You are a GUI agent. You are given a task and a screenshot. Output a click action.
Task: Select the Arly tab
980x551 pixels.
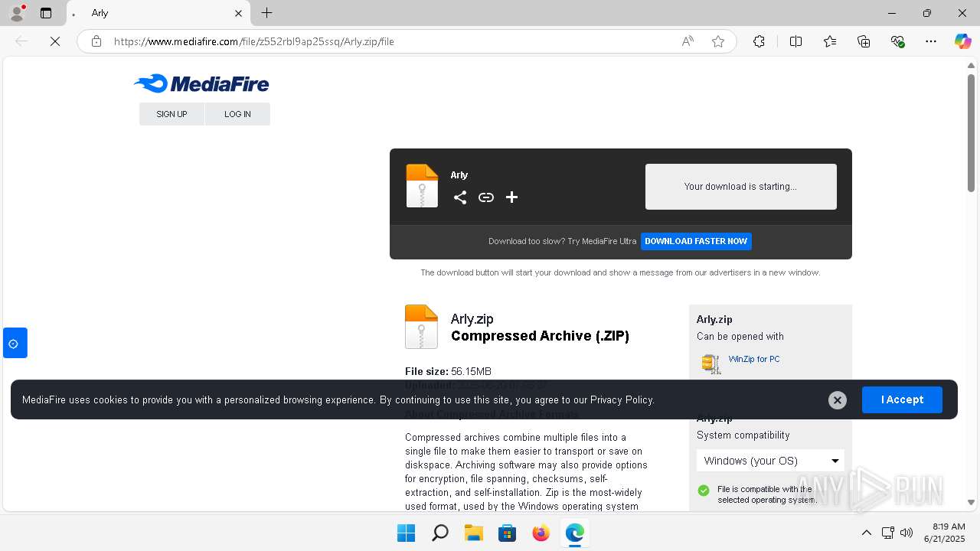(x=158, y=13)
